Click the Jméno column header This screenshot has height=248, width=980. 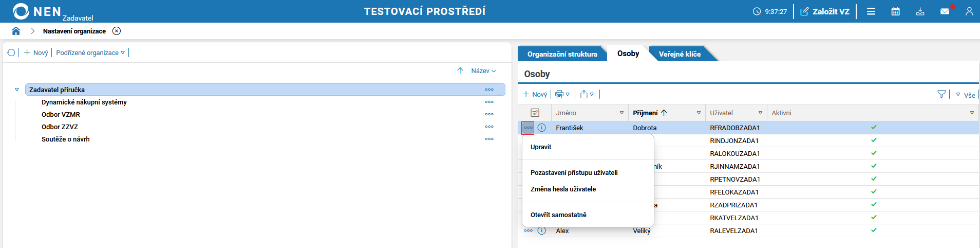pos(566,113)
